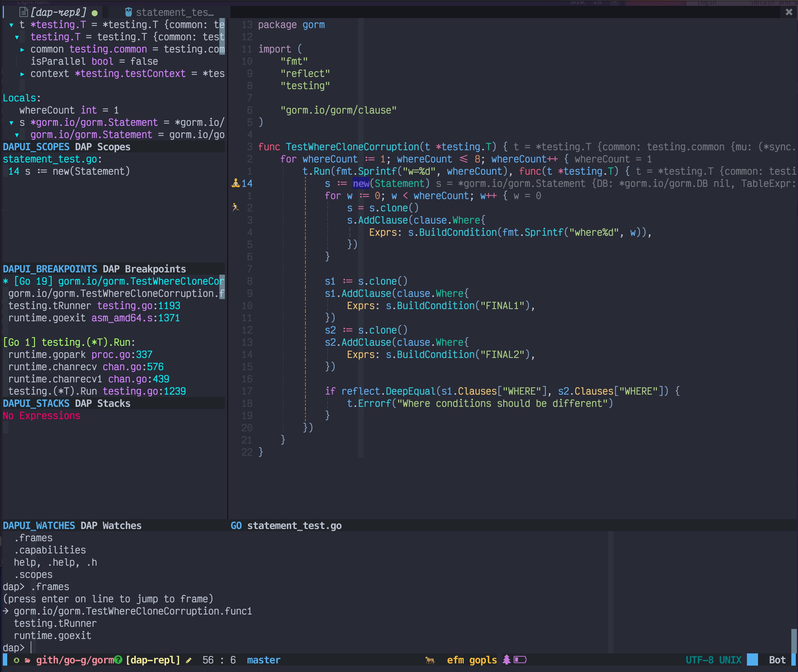Click the master branch name in the statusline

coord(264,660)
